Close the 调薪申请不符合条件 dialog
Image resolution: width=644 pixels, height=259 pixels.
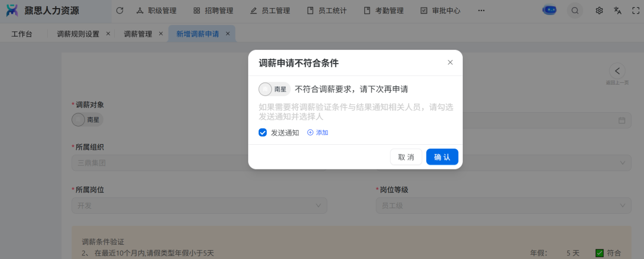pyautogui.click(x=450, y=62)
